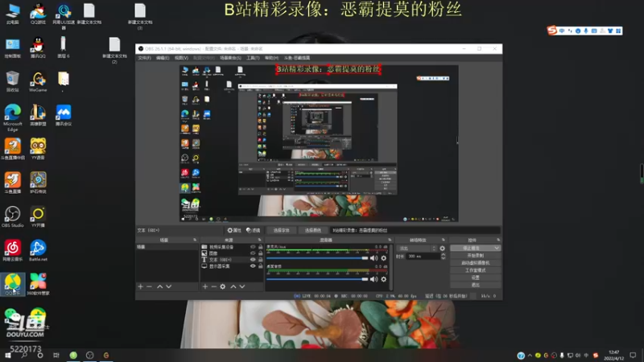644x362 pixels.
Task: Click the text content field above panels
Action: pyautogui.click(x=415, y=230)
